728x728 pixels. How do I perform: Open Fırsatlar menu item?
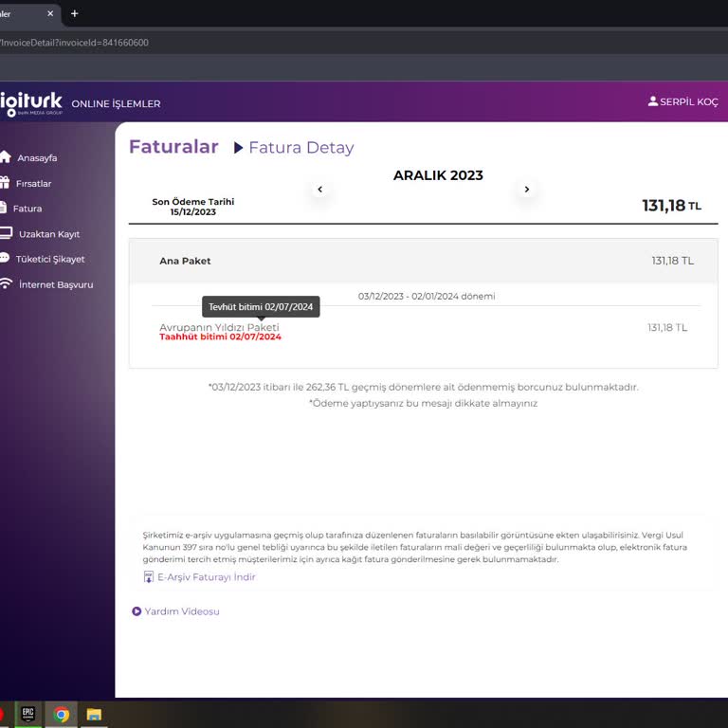click(x=33, y=183)
